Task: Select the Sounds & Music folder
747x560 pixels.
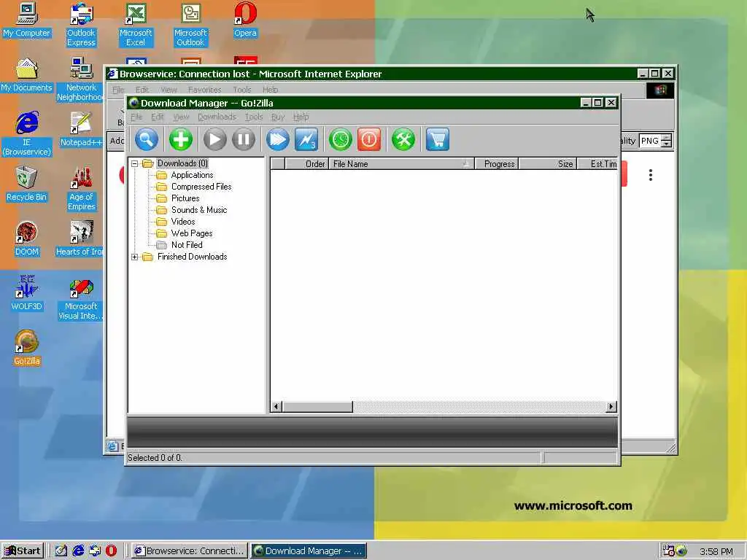Action: point(198,210)
